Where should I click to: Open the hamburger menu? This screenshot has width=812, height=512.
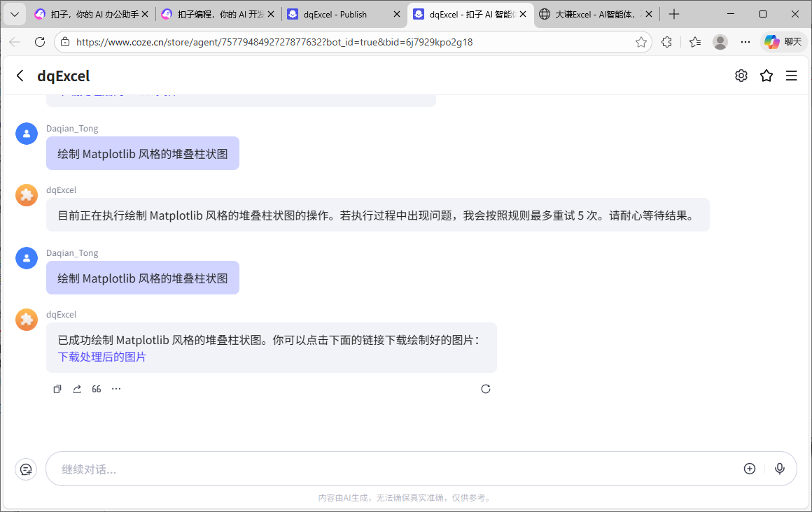pos(792,76)
